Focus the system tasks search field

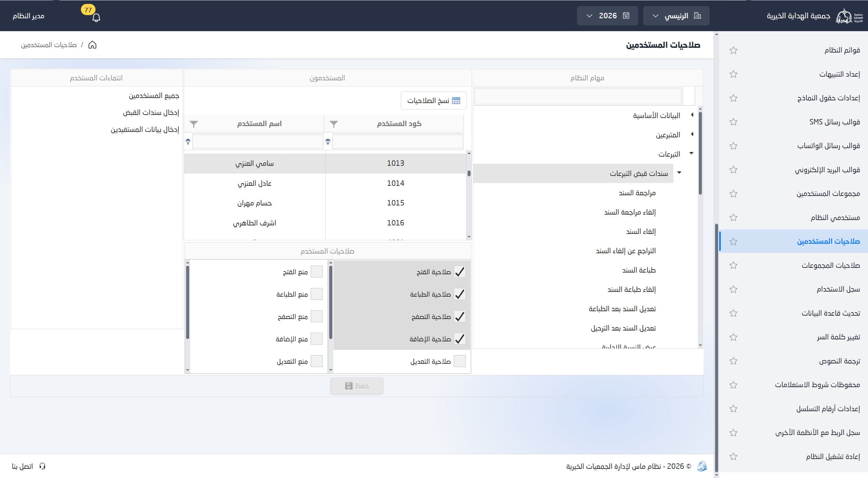pyautogui.click(x=577, y=96)
